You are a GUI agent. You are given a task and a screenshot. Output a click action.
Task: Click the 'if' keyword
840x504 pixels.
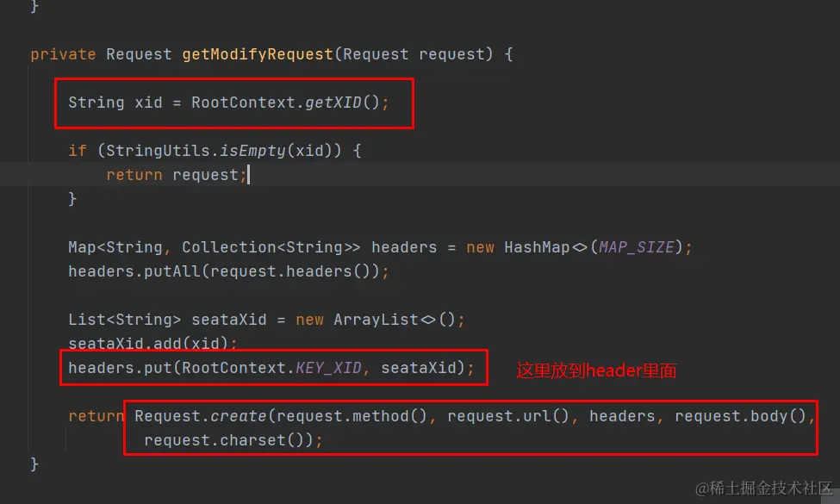pyautogui.click(x=78, y=151)
